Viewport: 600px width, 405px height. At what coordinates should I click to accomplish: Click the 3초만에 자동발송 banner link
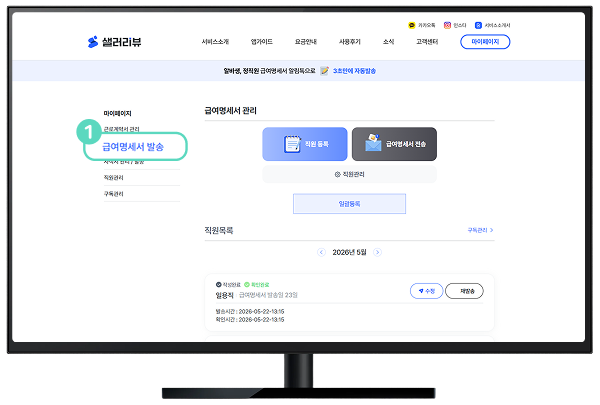pyautogui.click(x=354, y=71)
